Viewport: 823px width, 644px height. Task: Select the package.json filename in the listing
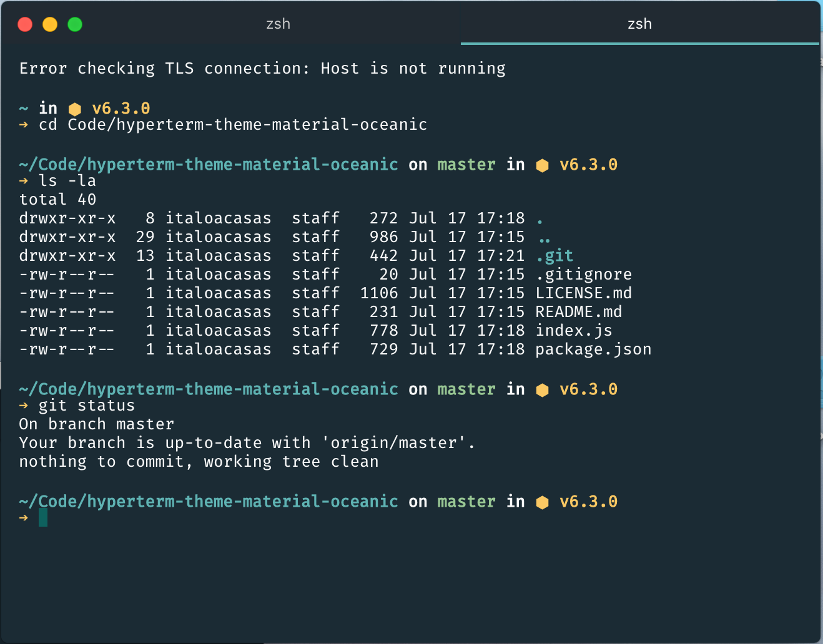593,349
